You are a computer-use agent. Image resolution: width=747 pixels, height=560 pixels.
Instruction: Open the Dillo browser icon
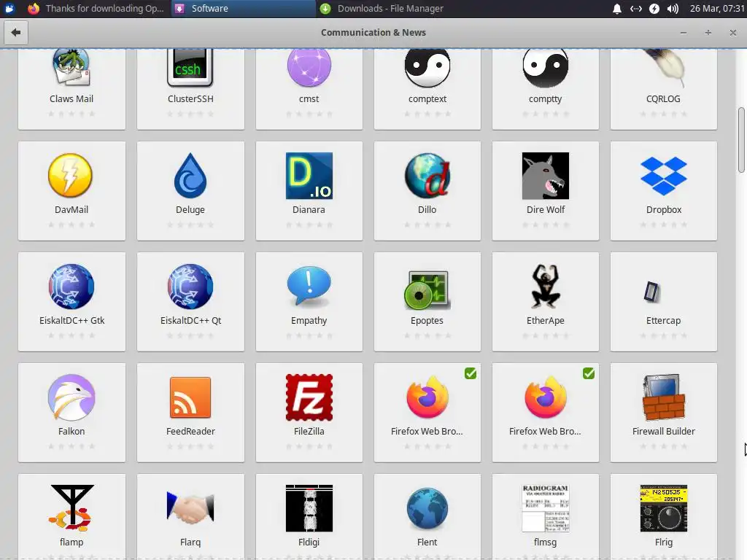click(x=427, y=176)
